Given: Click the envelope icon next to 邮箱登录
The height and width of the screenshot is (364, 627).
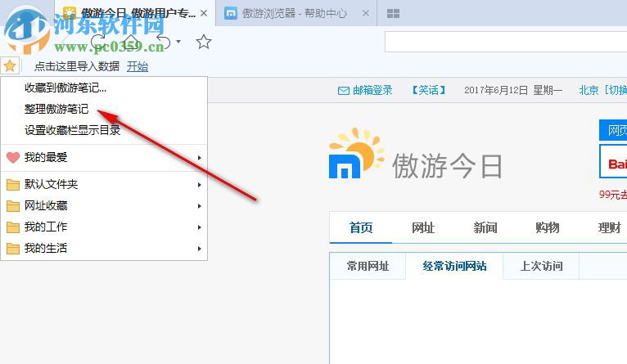Looking at the screenshot, I should (x=344, y=91).
